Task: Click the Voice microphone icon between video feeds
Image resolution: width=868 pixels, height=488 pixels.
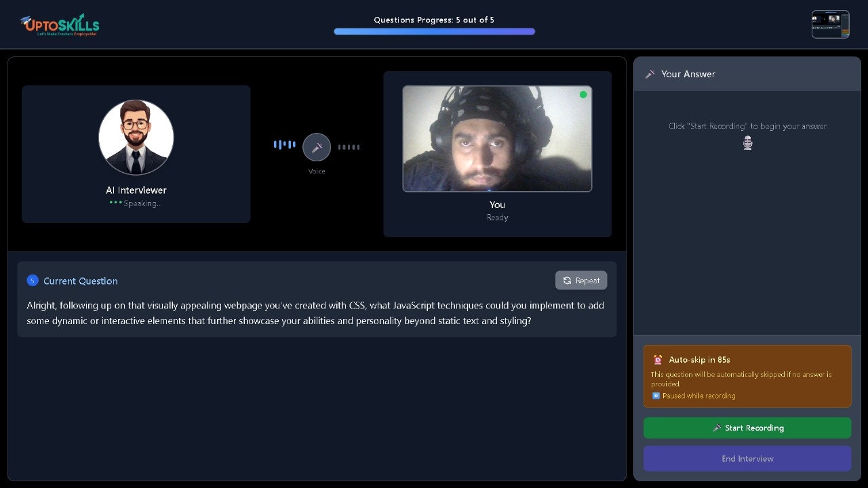Action: coord(317,146)
